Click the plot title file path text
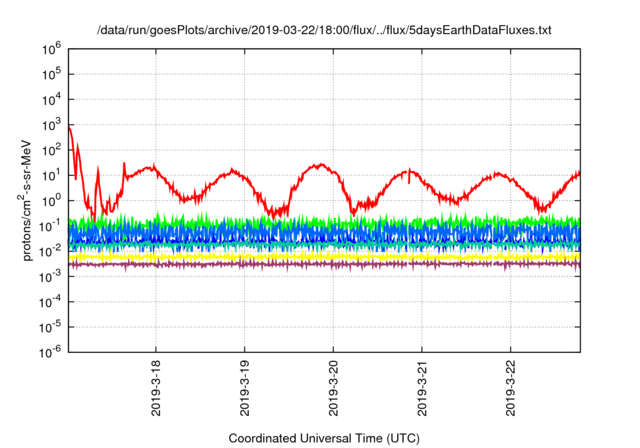This screenshot has height=448, width=640. pyautogui.click(x=324, y=30)
